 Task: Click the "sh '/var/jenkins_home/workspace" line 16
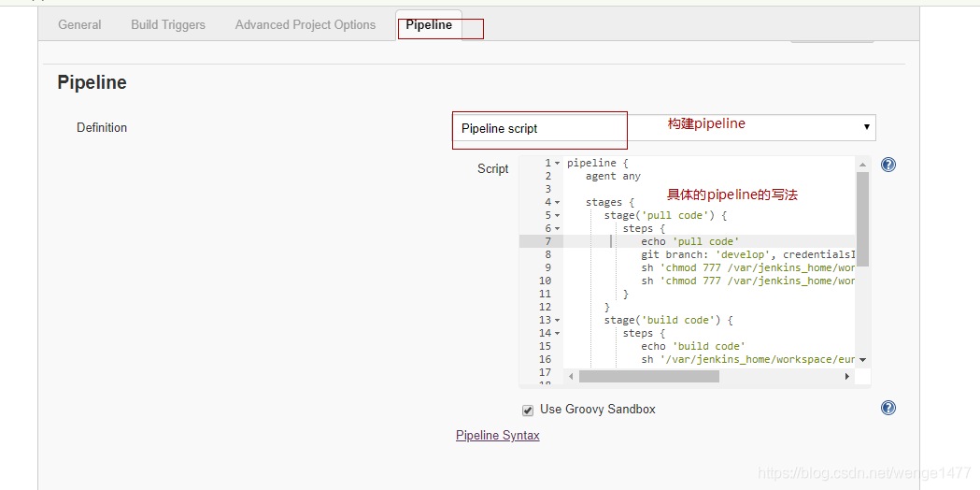point(746,359)
